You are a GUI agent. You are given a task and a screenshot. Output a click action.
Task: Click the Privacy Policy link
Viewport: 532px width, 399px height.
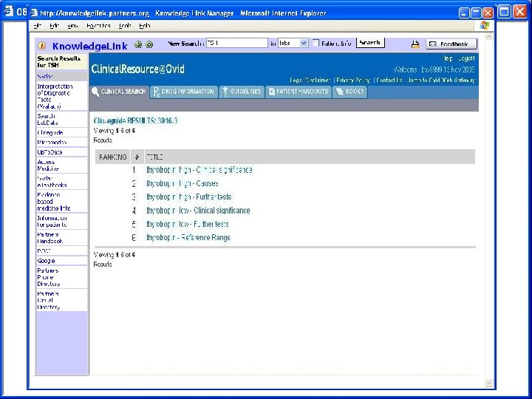tap(353, 81)
